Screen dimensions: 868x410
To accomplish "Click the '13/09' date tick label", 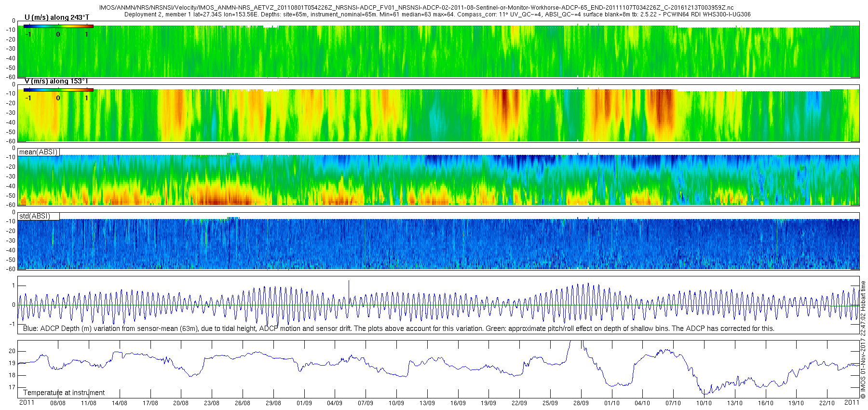I will tap(427, 403).
